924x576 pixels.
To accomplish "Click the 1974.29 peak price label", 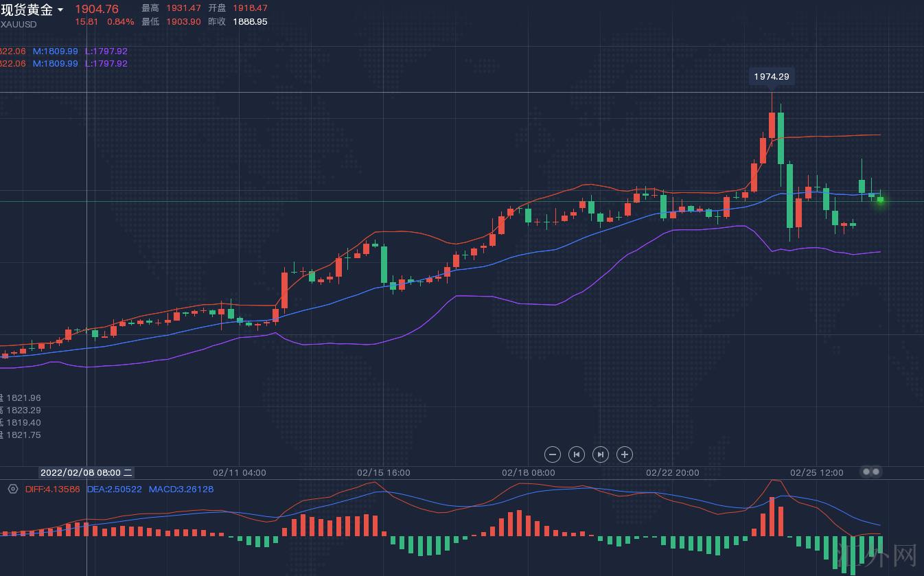I will 772,77.
